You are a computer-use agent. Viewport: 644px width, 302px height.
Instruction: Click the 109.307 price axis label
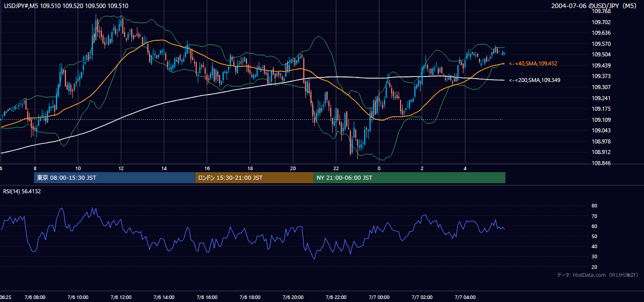601,88
